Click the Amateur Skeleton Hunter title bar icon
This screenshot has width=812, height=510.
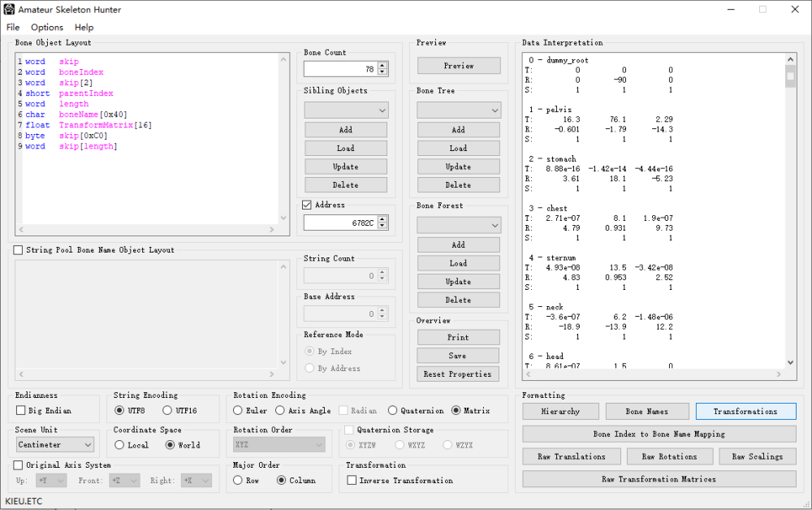(x=9, y=9)
